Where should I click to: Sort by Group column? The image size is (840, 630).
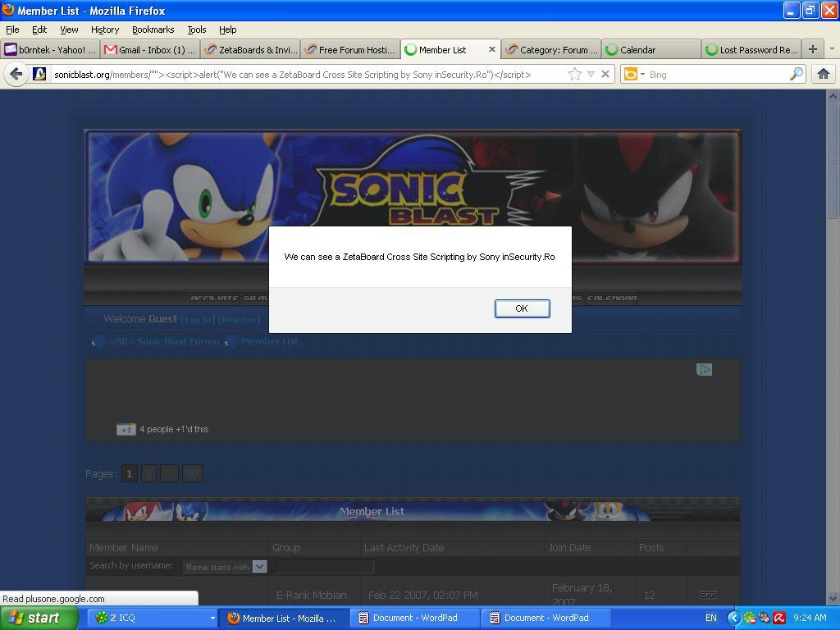pos(286,547)
